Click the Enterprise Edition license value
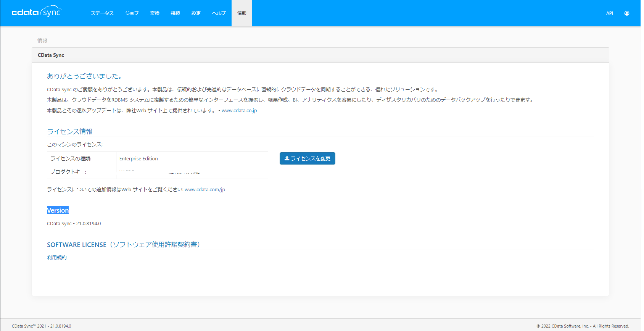Viewport: 644px width, 331px height. (138, 159)
